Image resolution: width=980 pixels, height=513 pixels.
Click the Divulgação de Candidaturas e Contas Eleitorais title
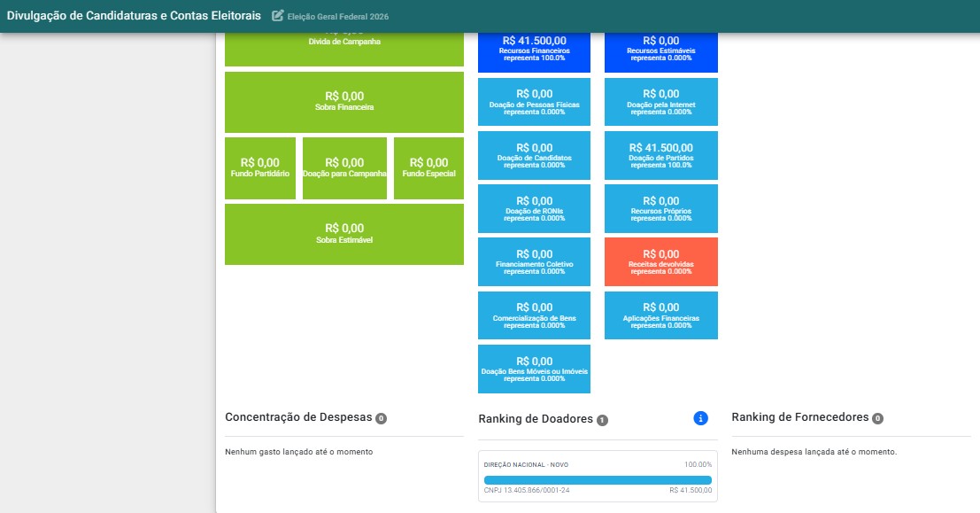(x=134, y=16)
